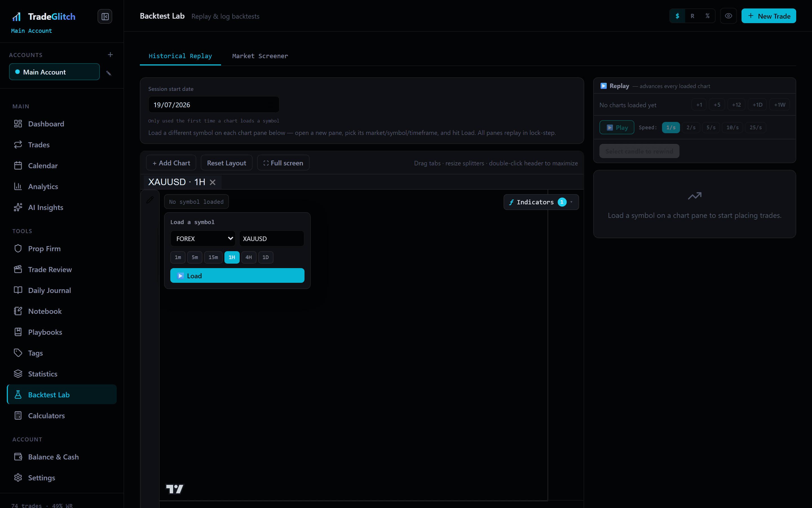This screenshot has width=812, height=508.
Task: Open the chart drawing pencil tool
Action: click(150, 200)
